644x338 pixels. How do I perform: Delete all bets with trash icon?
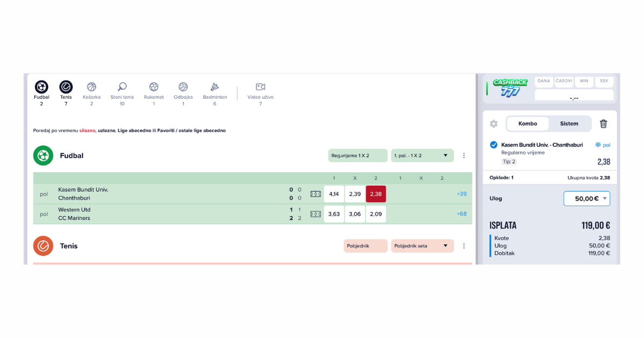(x=603, y=124)
